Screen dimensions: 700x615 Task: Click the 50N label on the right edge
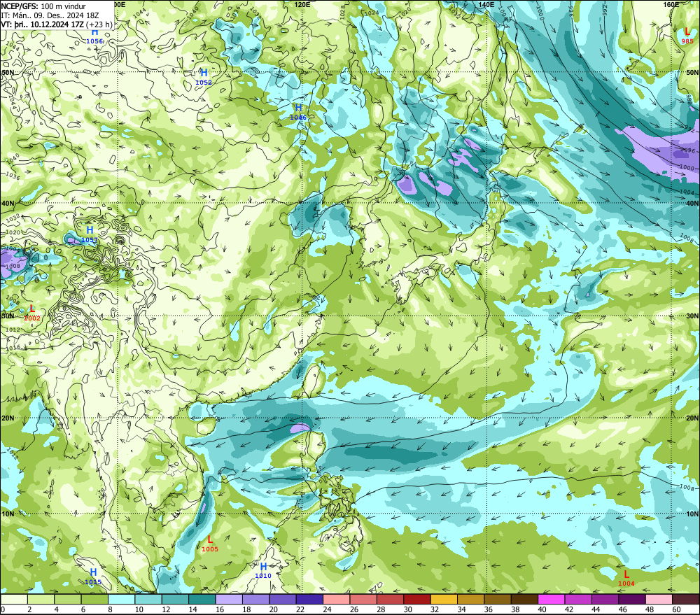point(692,73)
